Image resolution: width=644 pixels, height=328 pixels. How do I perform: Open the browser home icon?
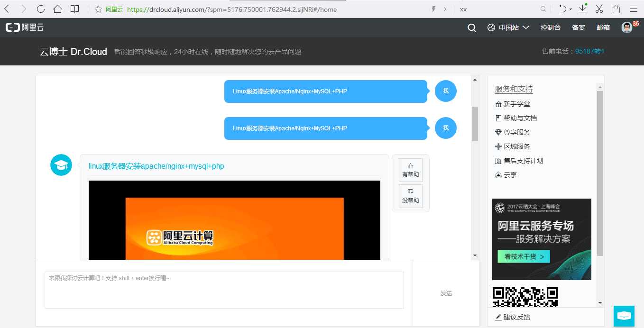[x=57, y=9]
